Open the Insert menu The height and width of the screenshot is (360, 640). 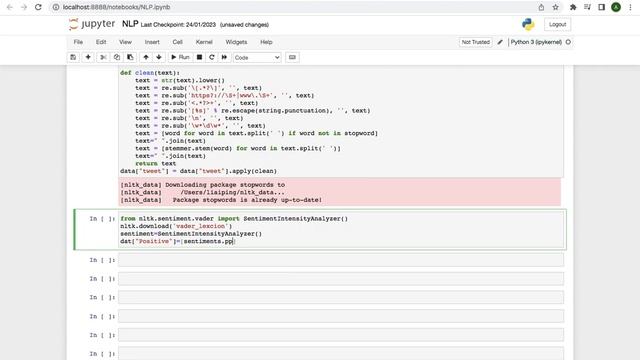tap(152, 42)
